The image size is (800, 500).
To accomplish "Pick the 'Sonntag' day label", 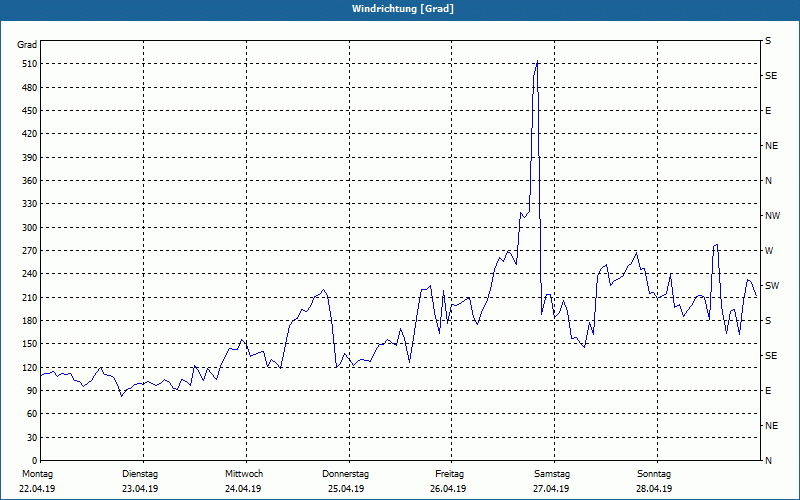I will [x=654, y=474].
